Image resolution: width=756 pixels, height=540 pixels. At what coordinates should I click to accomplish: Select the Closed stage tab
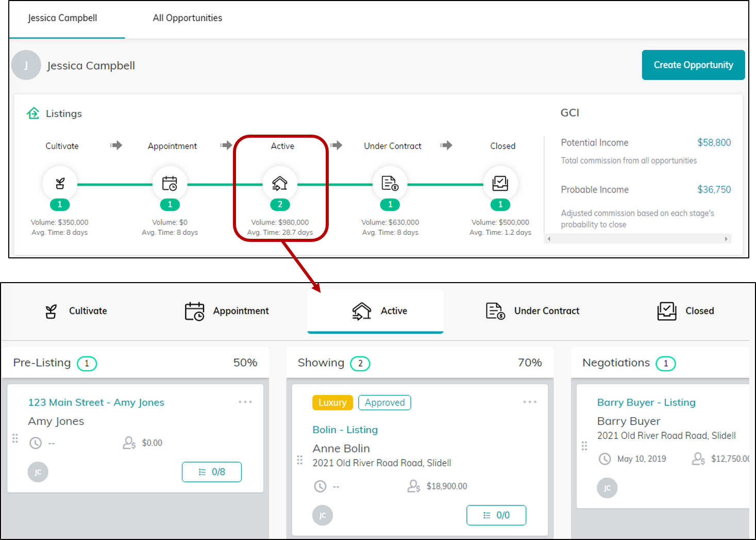[x=686, y=311]
